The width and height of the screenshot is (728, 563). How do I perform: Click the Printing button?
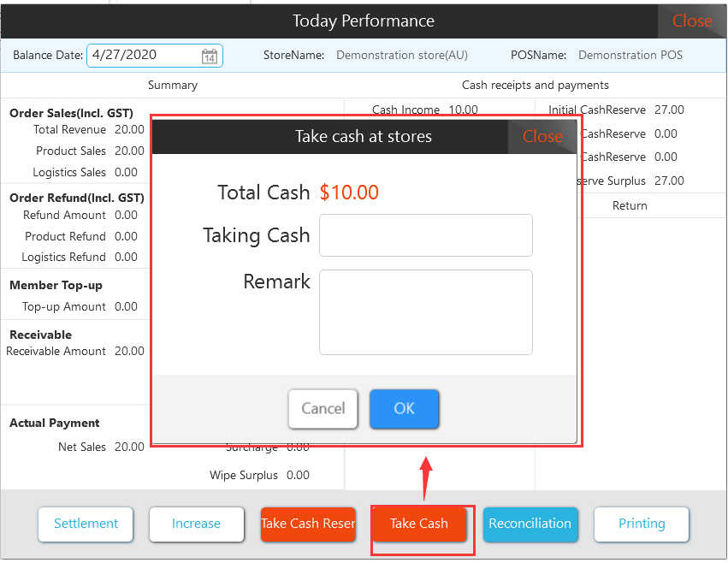pos(641,524)
